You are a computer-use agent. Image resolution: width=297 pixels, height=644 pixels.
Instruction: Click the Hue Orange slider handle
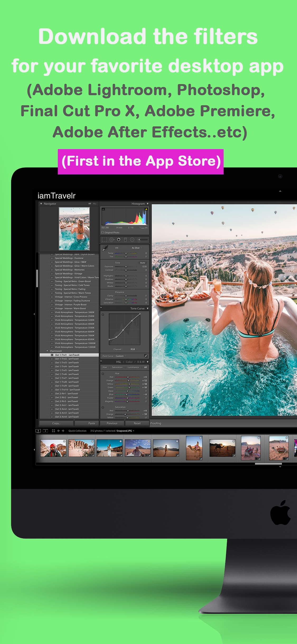(x=129, y=381)
